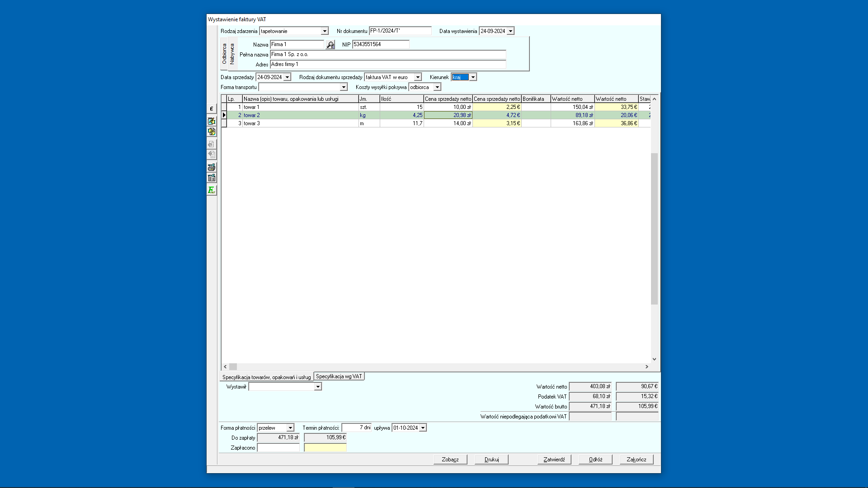The image size is (868, 488).
Task: Click the horizontal scrollbar right arrow
Action: [x=646, y=367]
